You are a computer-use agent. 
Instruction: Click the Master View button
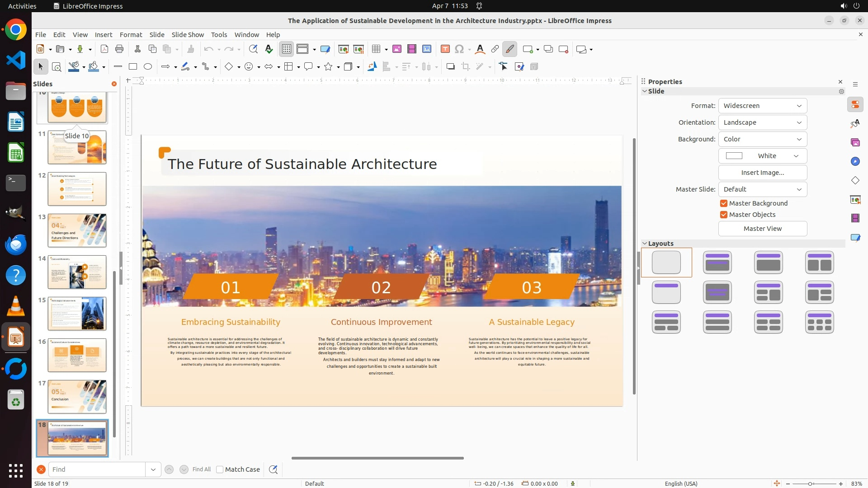coord(762,229)
